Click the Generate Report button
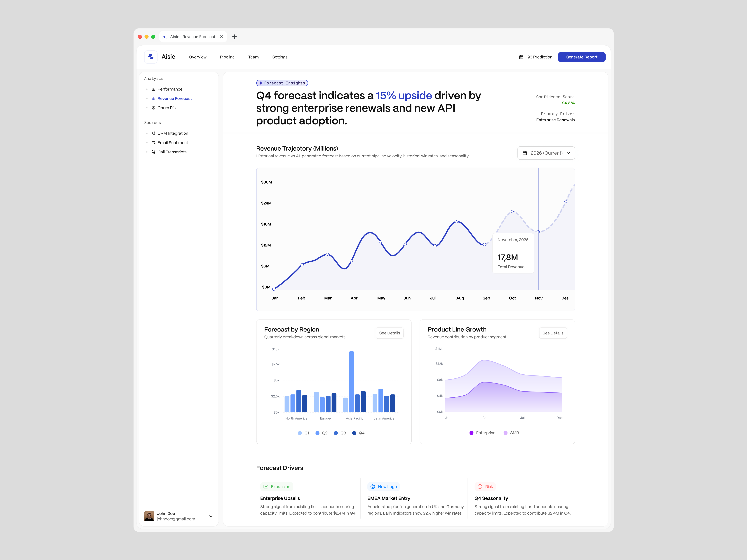 [x=582, y=57]
